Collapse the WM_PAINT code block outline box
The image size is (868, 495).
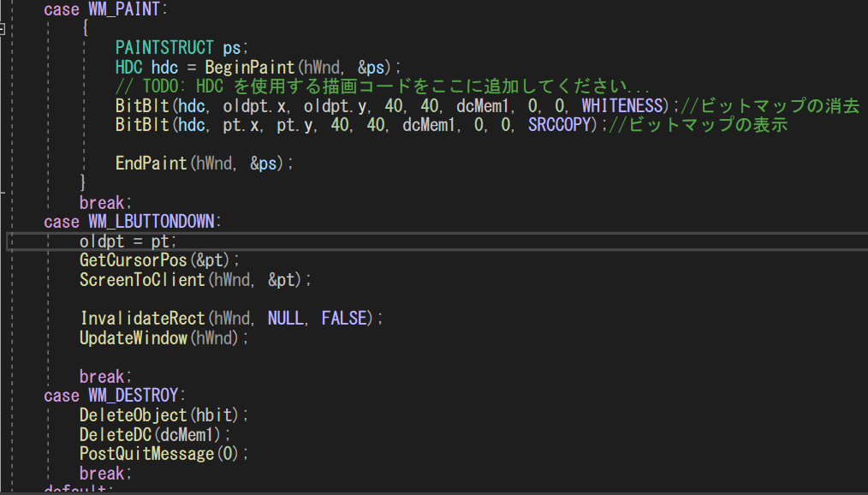[x=3, y=29]
